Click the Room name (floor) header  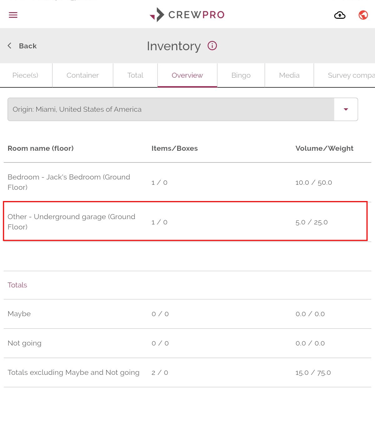(41, 148)
